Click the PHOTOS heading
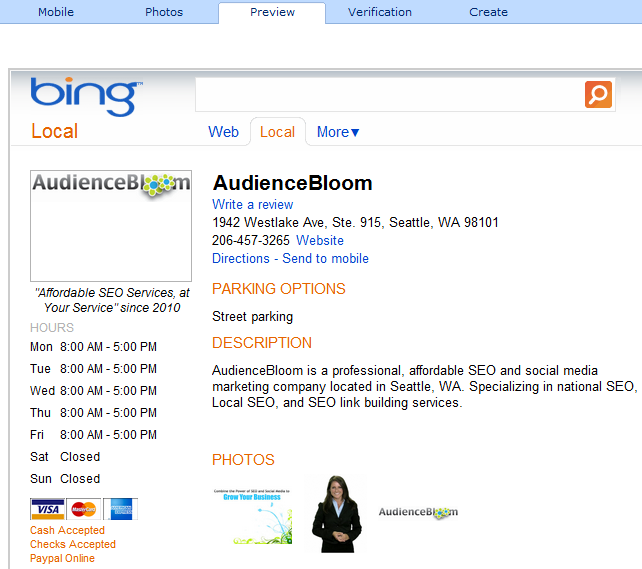Viewport: 642px width, 569px height. [x=243, y=460]
